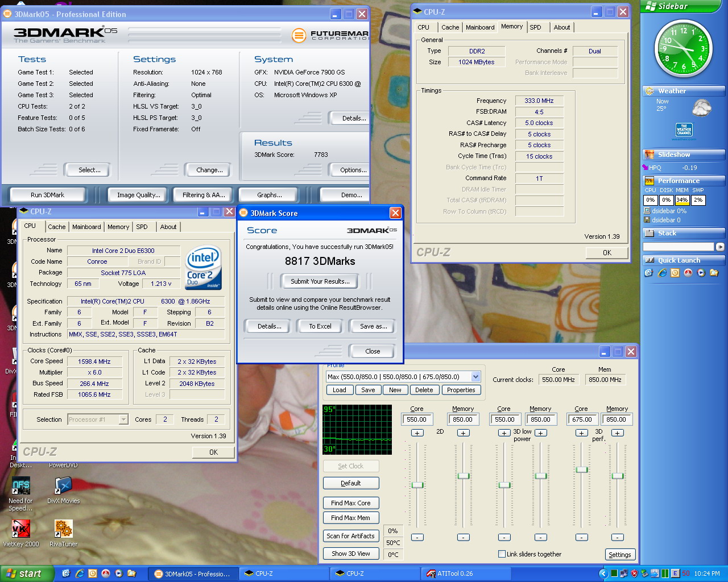Click Change button under Settings
This screenshot has height=582, width=728.
pyautogui.click(x=209, y=170)
